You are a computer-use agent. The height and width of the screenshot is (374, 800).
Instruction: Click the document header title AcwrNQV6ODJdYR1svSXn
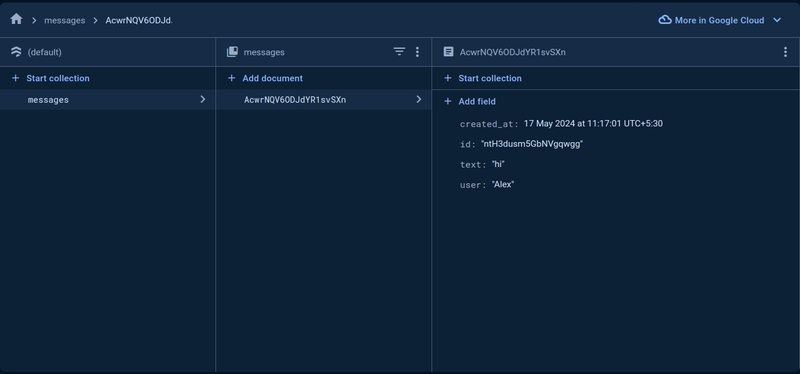click(512, 52)
